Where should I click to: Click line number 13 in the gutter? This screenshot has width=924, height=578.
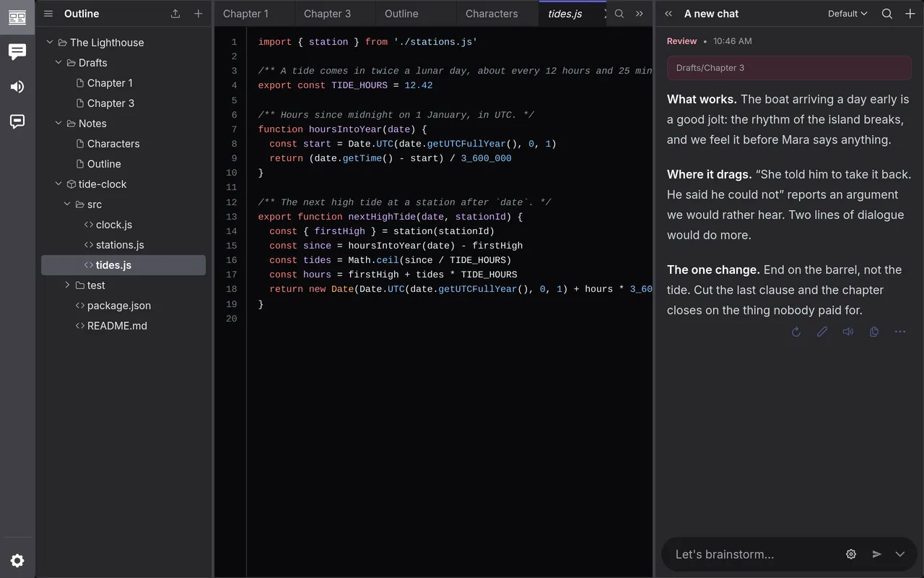click(x=232, y=217)
